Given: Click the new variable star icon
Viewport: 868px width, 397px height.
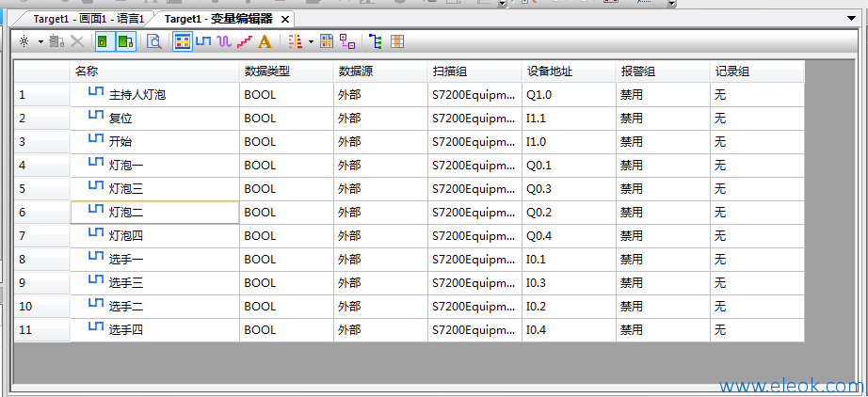Looking at the screenshot, I should tap(24, 41).
